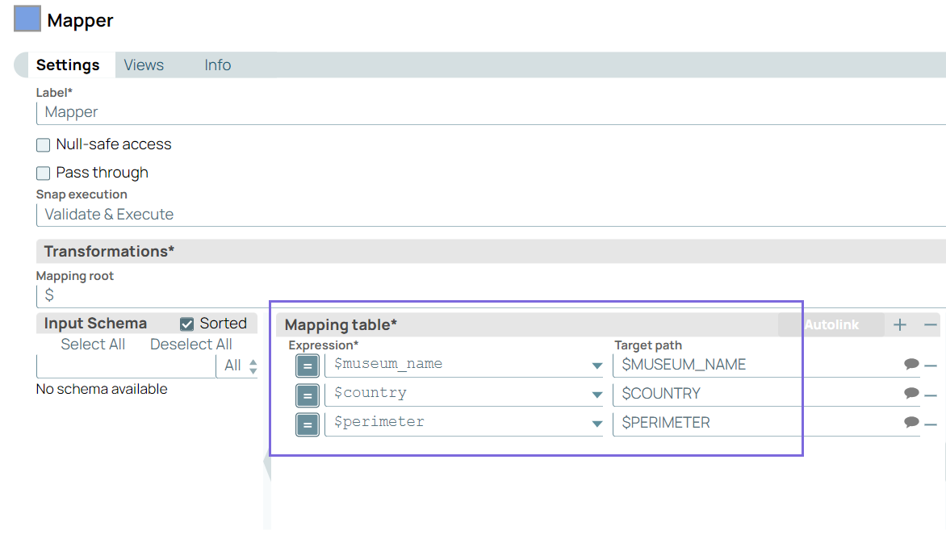Viewport: 946px width, 560px height.
Task: Click Deselect All in the Input Schema
Action: pos(190,344)
